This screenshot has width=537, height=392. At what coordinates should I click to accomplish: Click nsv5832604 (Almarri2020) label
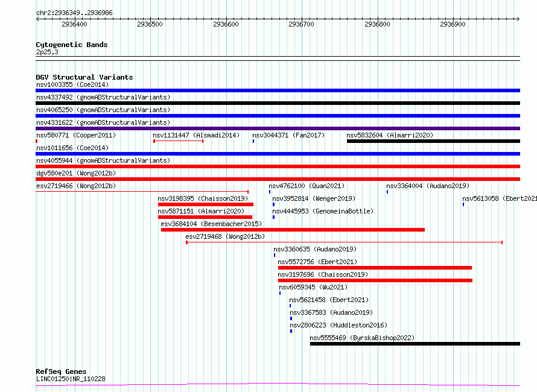(x=390, y=135)
